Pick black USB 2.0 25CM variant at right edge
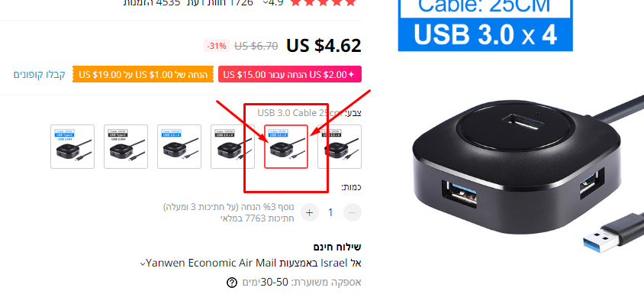Screen dimensions: 644x307 (340, 147)
